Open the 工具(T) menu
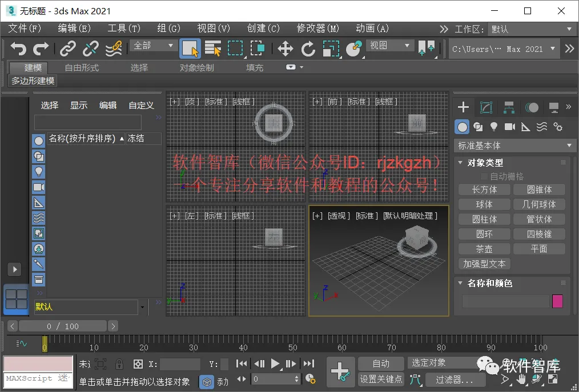This screenshot has height=392, width=579. (x=124, y=29)
